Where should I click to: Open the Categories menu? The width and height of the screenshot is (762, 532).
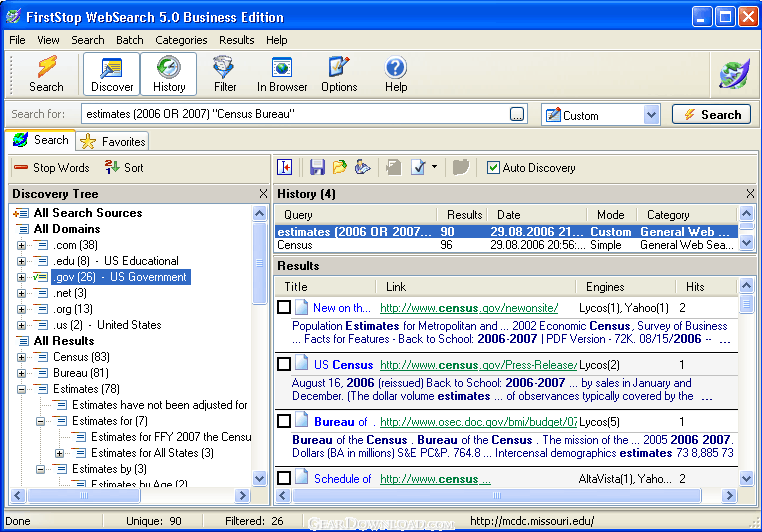click(x=181, y=40)
